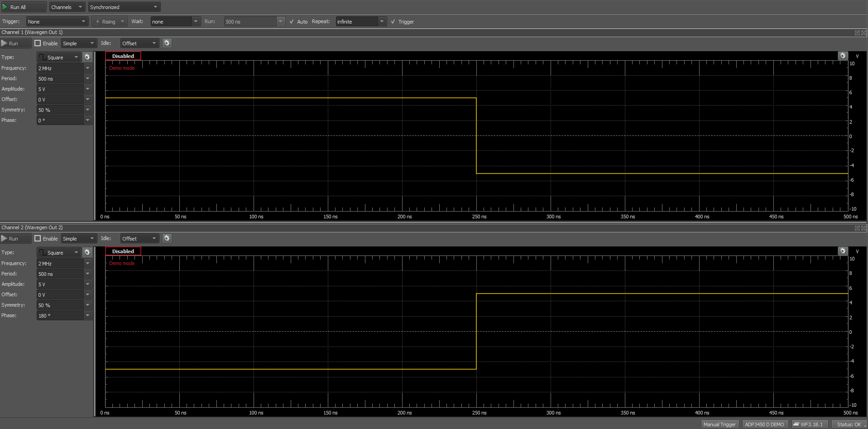This screenshot has height=429, width=868.
Task: Toggle the Trigger checkbox in top toolbar
Action: (x=393, y=21)
